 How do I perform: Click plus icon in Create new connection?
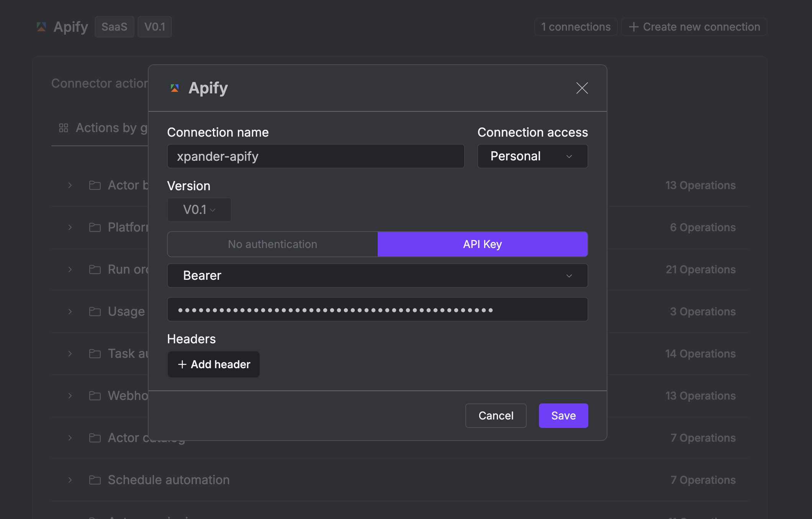pos(634,27)
